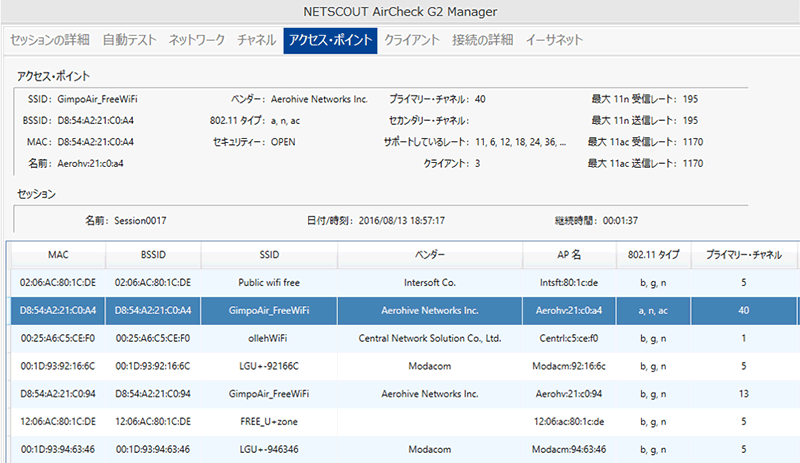Select the Public wifi free row
The width and height of the screenshot is (800, 463).
269,283
